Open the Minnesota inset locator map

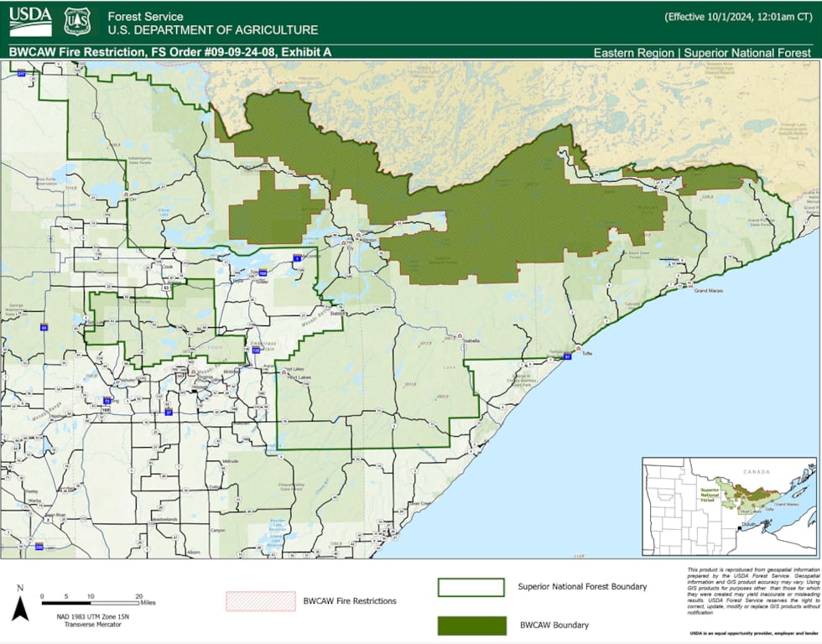tap(728, 507)
